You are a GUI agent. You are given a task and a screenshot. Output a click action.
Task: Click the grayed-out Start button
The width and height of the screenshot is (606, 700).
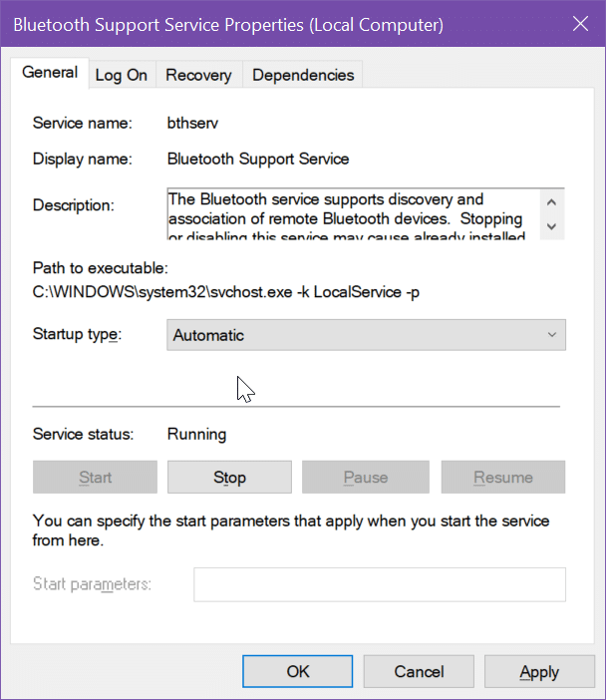click(95, 478)
